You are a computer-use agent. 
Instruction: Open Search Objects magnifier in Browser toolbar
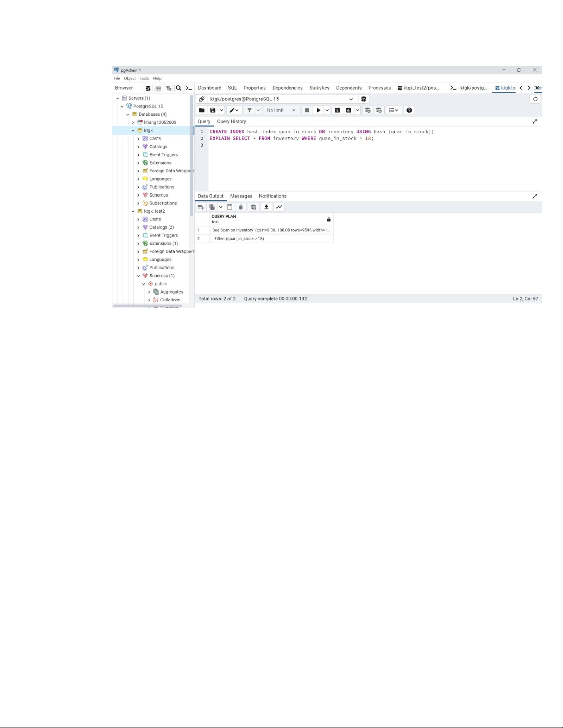[178, 88]
